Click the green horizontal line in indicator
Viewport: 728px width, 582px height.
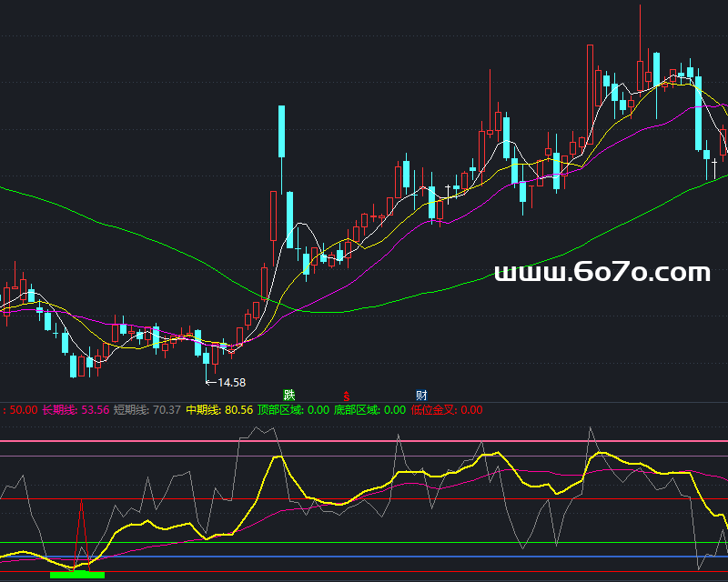point(364,543)
